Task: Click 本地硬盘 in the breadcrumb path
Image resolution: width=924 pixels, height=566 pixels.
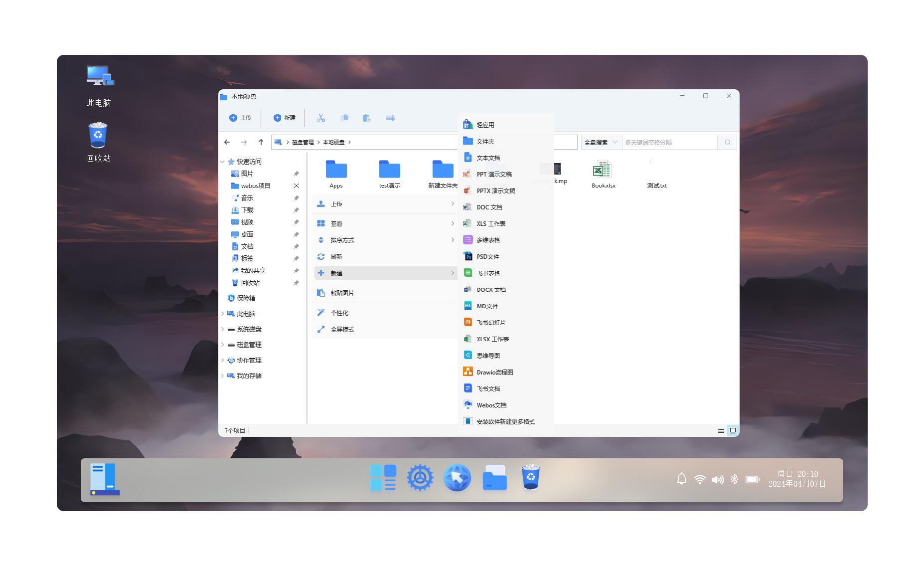Action: click(333, 142)
